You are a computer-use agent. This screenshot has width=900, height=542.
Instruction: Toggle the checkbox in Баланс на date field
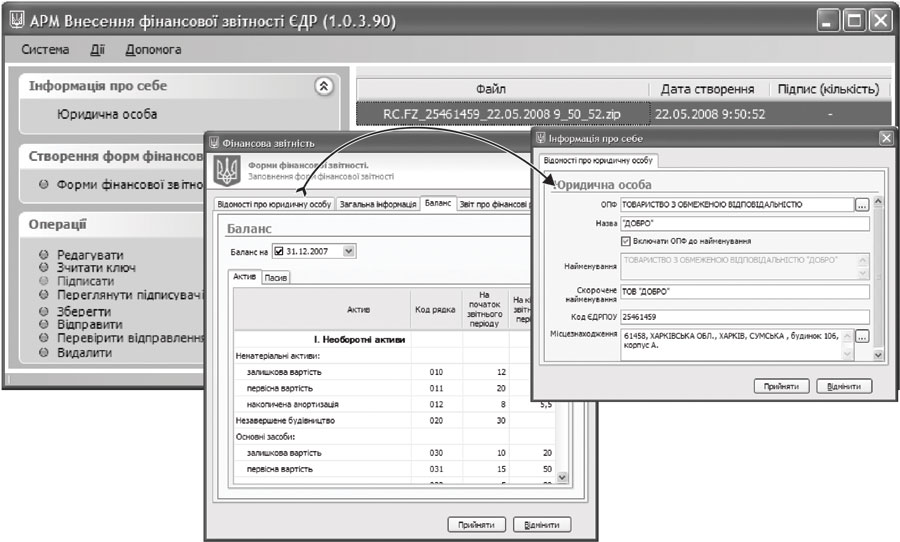279,251
